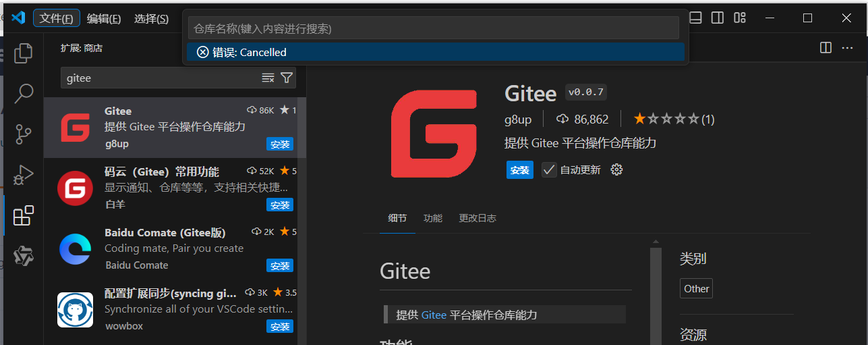Image resolution: width=868 pixels, height=345 pixels.
Task: Install the Baidu Comate (Gitee版) extension
Action: [x=280, y=265]
